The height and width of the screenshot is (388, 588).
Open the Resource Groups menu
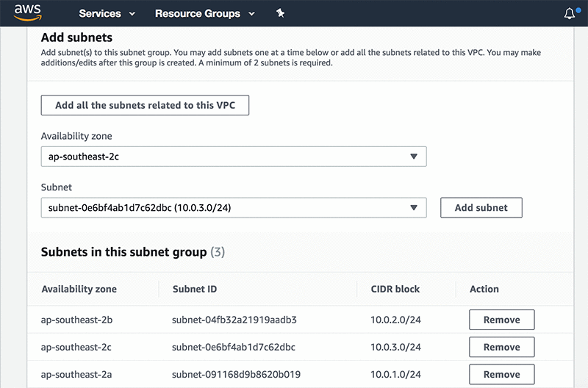(x=204, y=13)
